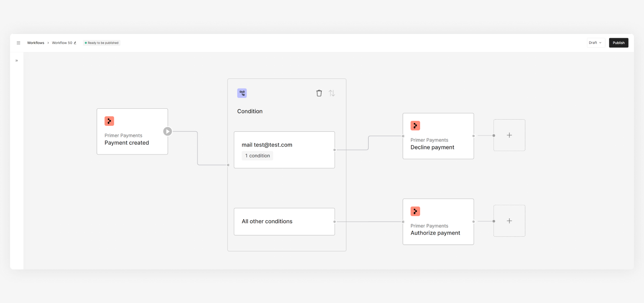Edit workflow name with pencil icon

pyautogui.click(x=75, y=43)
